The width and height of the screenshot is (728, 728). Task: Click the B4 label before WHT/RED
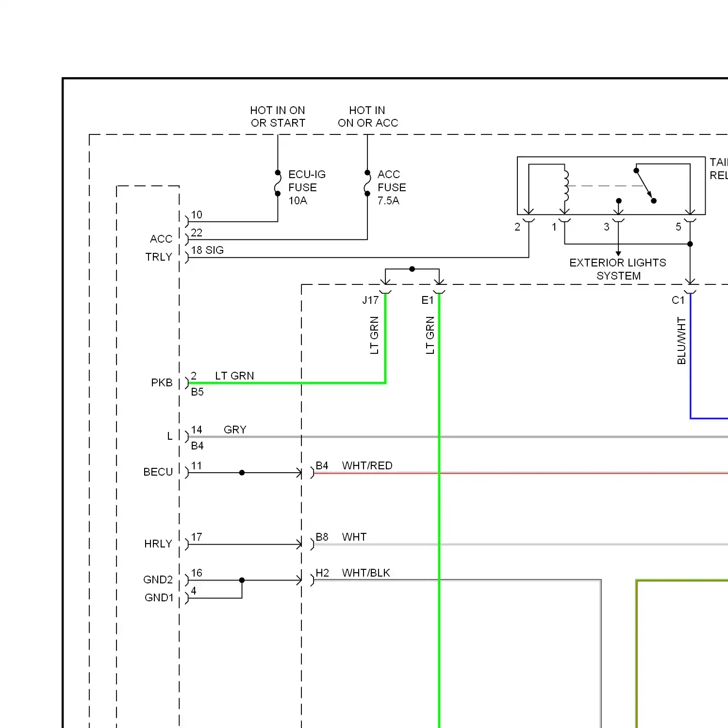[322, 465]
